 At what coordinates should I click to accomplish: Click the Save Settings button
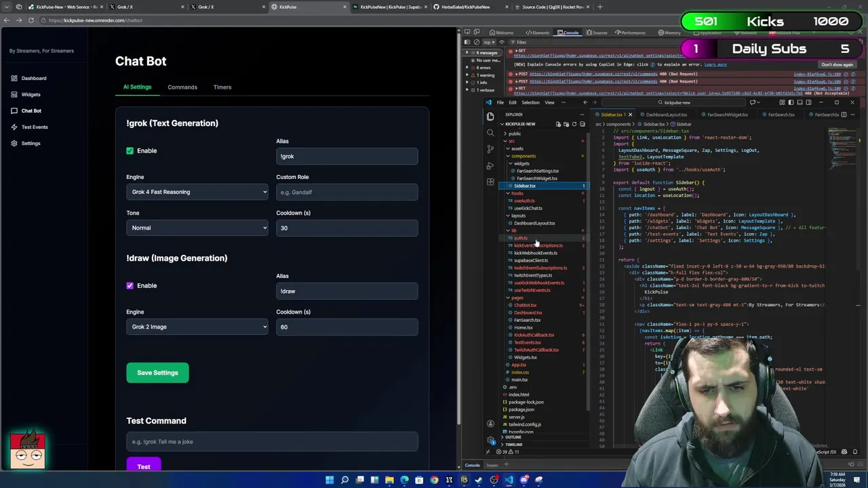[x=157, y=373]
